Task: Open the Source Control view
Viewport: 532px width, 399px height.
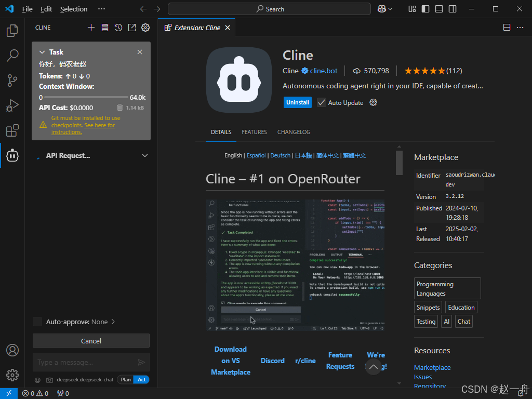Action: (12, 81)
